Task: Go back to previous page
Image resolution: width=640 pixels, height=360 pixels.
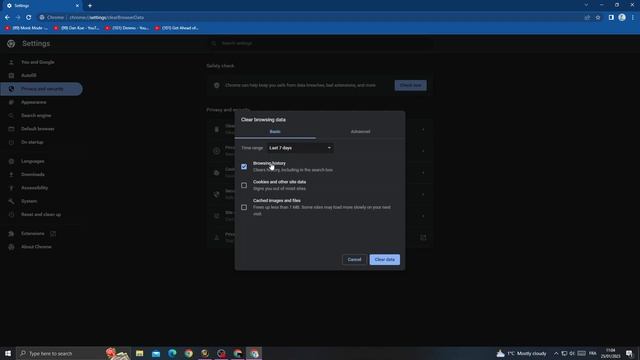Action: coord(7,18)
